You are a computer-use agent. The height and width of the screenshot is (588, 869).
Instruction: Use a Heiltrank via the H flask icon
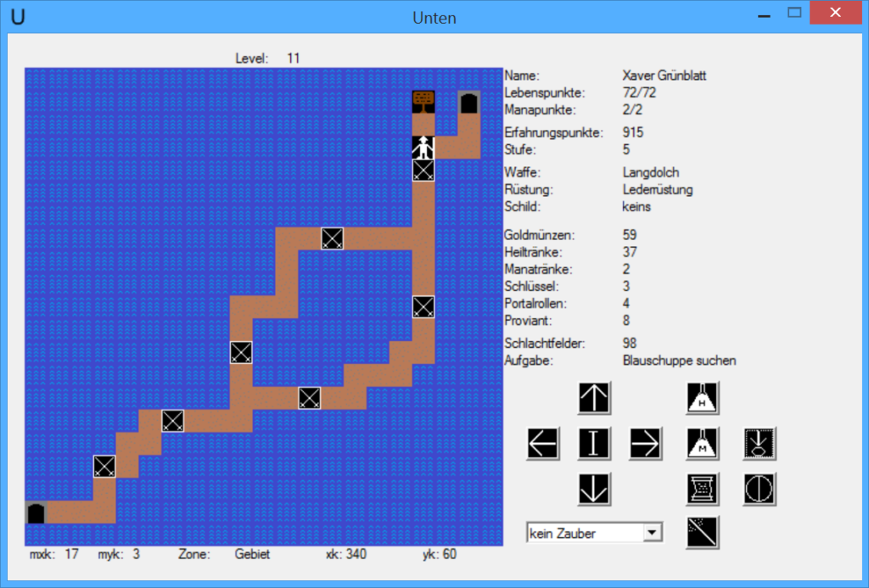[702, 398]
